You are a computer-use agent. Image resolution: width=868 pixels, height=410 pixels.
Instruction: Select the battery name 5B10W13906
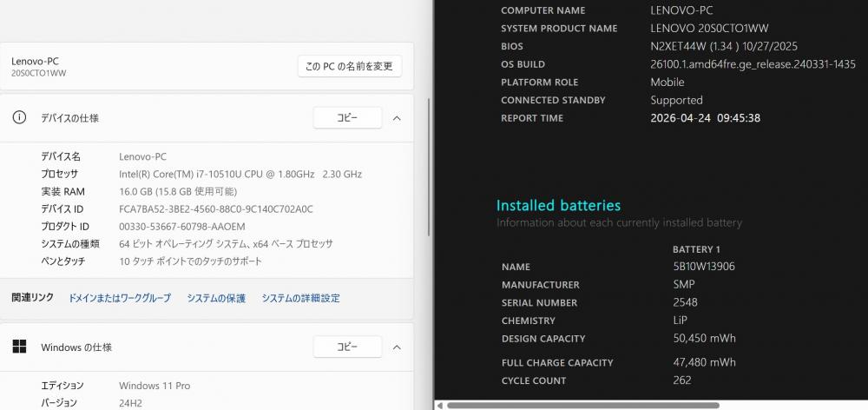coord(704,267)
